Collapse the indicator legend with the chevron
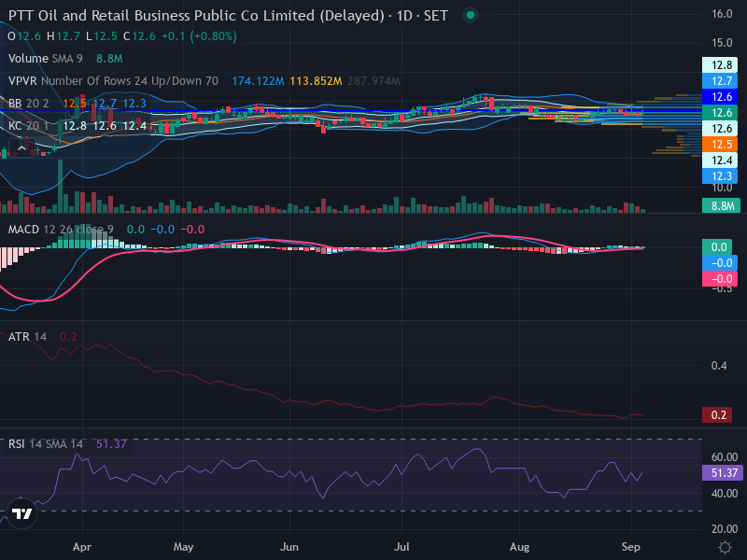Screen dimensions: 747x560 click(21, 148)
